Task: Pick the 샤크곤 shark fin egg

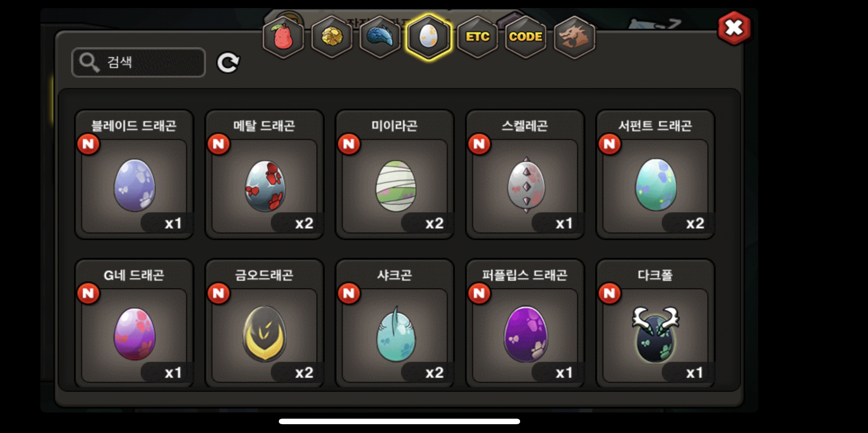Action: pos(395,324)
